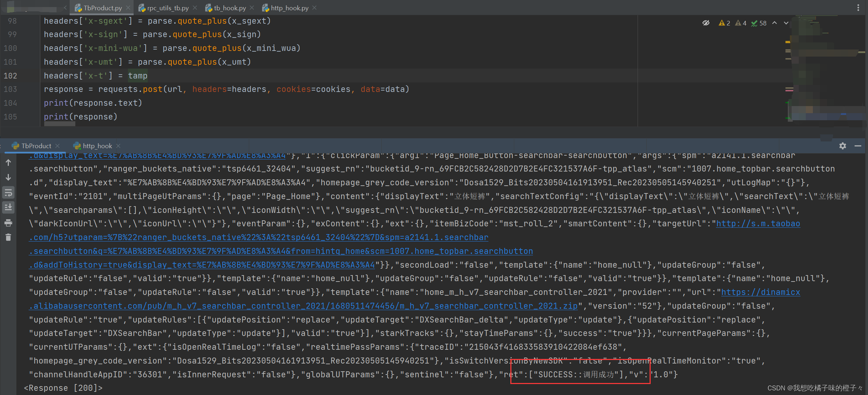Click the yellow warning count 2 indicator

[725, 23]
